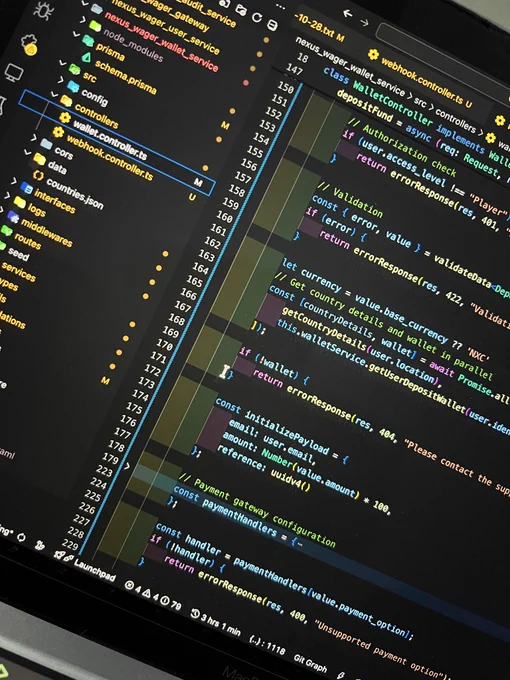
Task: Switch to the -10-28.txt editor tab
Action: (320, 28)
